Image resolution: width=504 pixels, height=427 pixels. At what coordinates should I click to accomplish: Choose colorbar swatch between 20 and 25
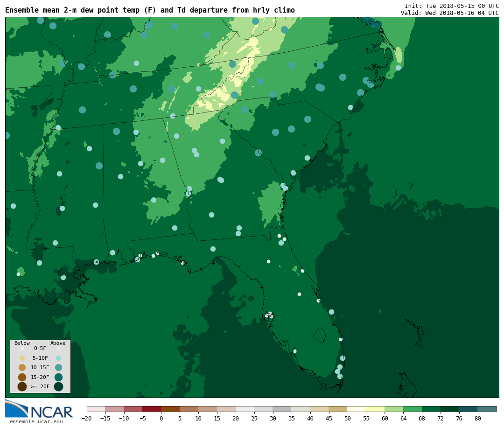point(245,409)
